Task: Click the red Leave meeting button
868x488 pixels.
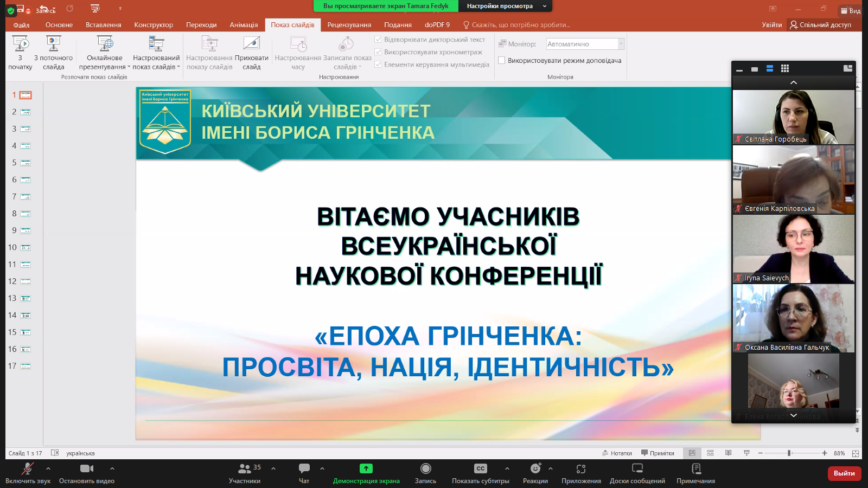Action: (x=844, y=473)
